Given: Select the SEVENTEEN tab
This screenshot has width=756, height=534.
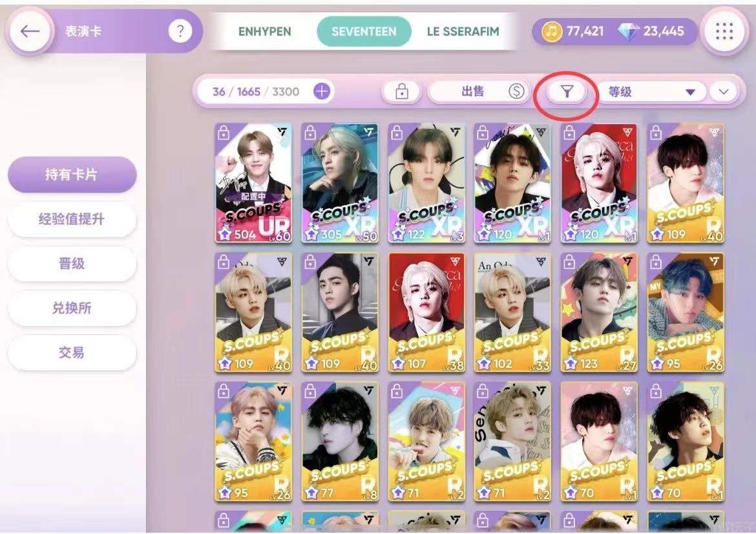Looking at the screenshot, I should click(x=364, y=32).
